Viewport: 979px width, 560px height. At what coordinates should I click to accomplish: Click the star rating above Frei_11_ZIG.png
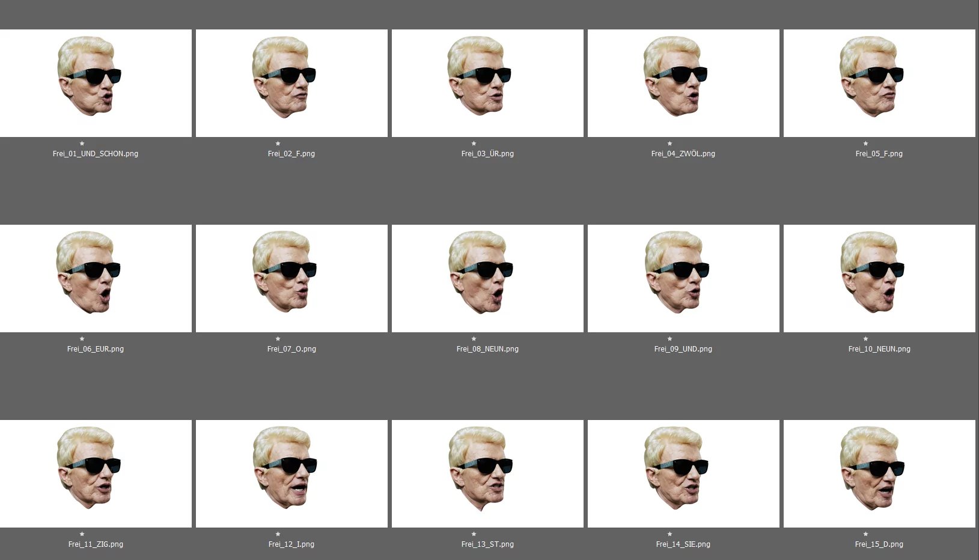[82, 534]
